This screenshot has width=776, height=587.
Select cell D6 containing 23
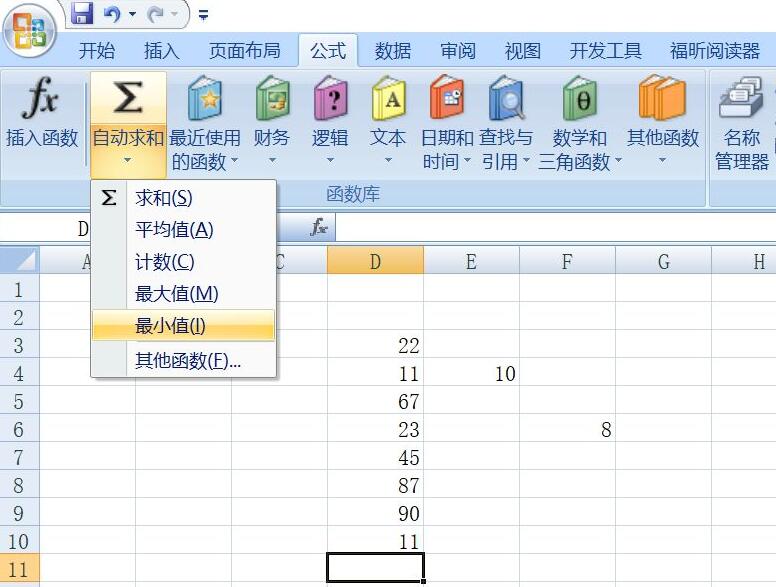click(x=376, y=429)
